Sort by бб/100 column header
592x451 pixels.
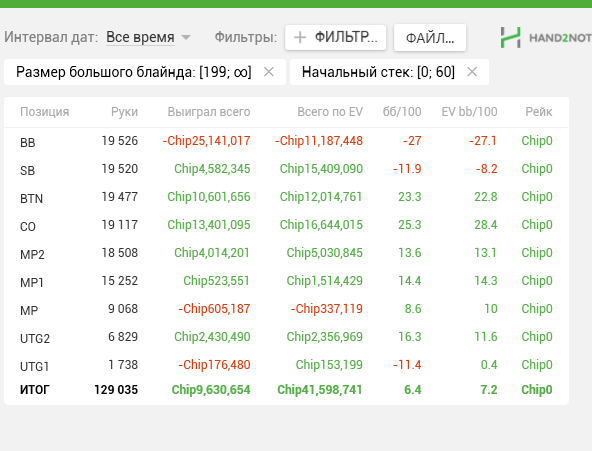click(402, 112)
